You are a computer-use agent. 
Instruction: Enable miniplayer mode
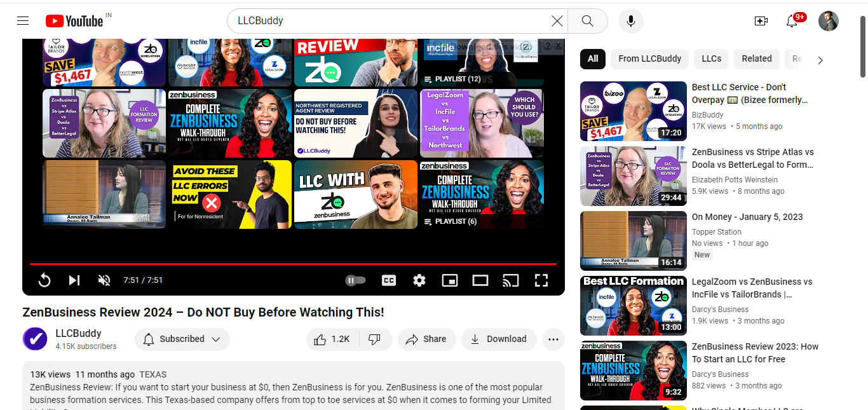coord(450,280)
